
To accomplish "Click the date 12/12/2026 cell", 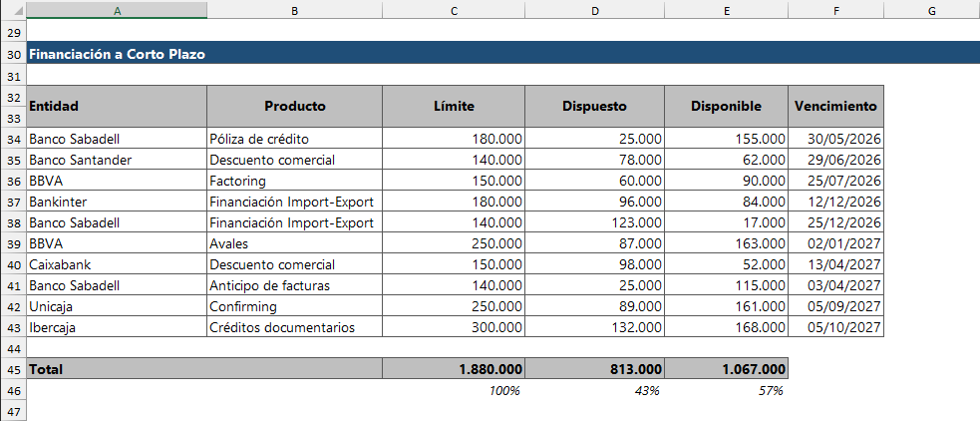I will click(x=835, y=202).
